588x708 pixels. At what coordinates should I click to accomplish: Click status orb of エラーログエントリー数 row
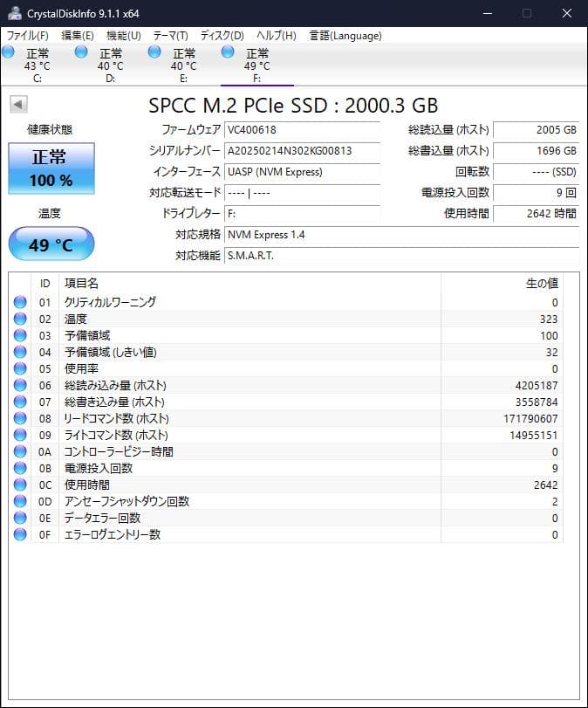(20, 534)
